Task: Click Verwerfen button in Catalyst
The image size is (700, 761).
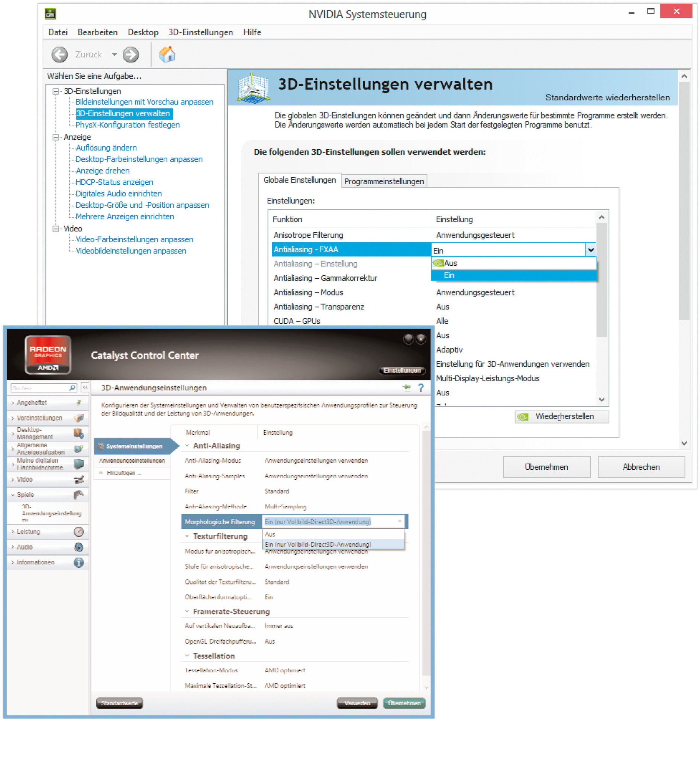Action: coord(357,703)
